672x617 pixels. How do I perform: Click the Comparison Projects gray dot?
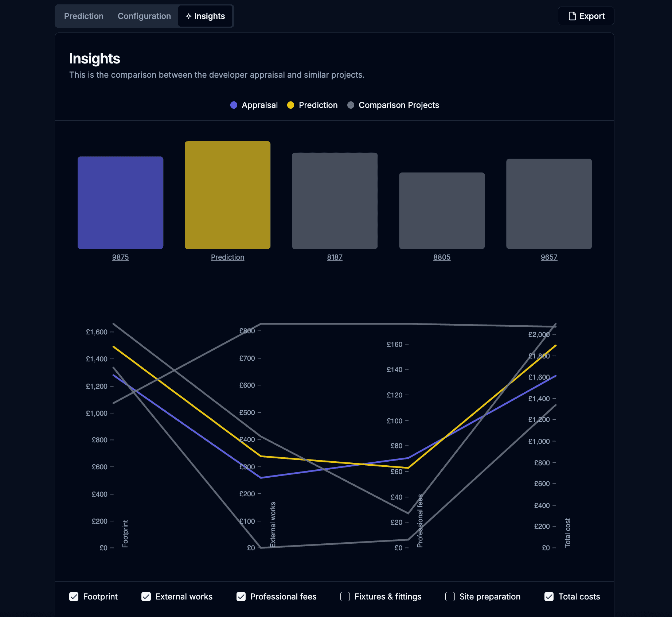tap(351, 105)
